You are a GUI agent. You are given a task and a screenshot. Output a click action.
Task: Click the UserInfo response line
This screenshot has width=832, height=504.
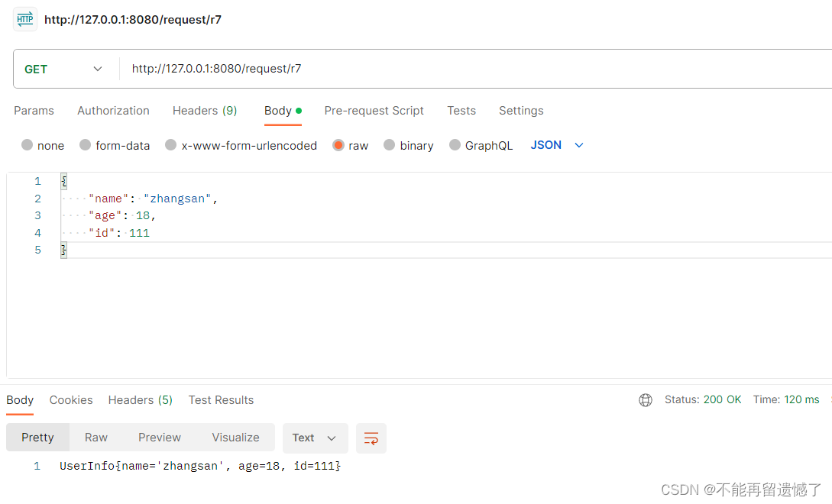200,467
